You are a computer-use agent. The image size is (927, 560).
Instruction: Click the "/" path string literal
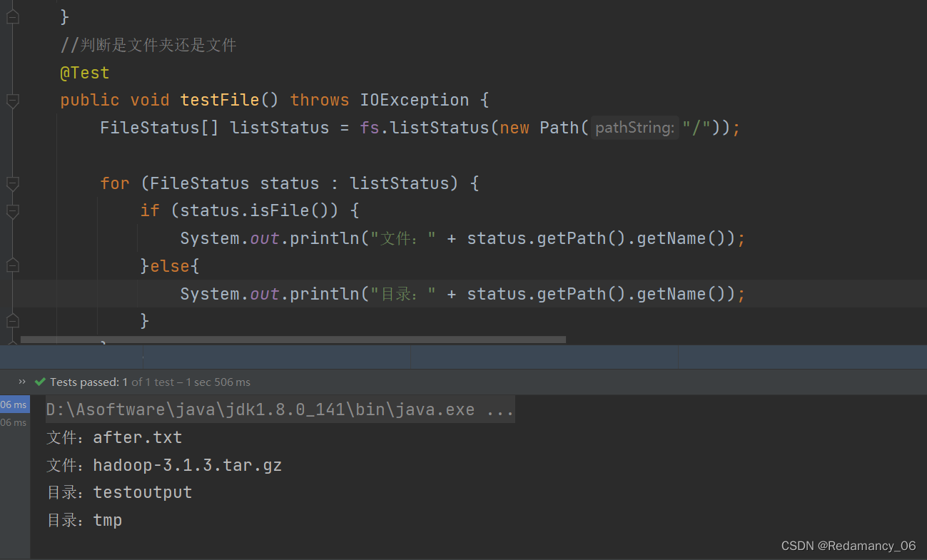(x=696, y=128)
